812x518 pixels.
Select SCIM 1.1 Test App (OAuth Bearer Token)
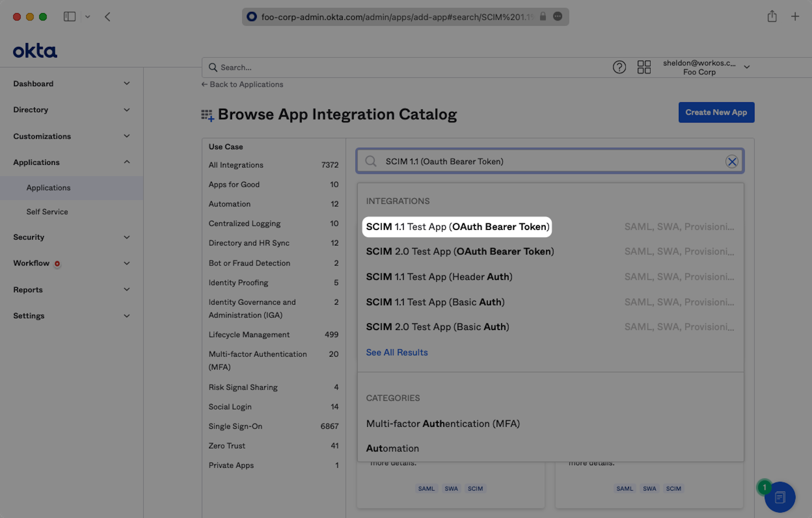point(457,227)
